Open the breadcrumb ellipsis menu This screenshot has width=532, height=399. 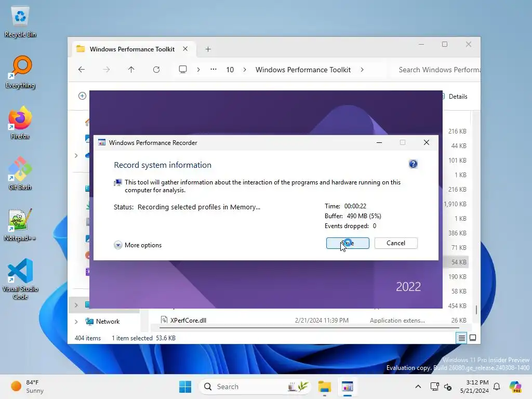pyautogui.click(x=213, y=70)
